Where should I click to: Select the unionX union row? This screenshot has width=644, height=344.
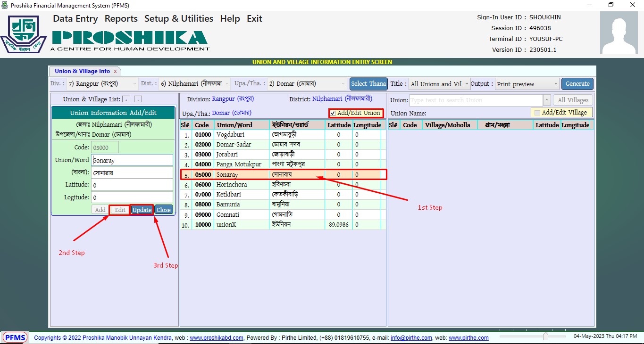point(283,224)
